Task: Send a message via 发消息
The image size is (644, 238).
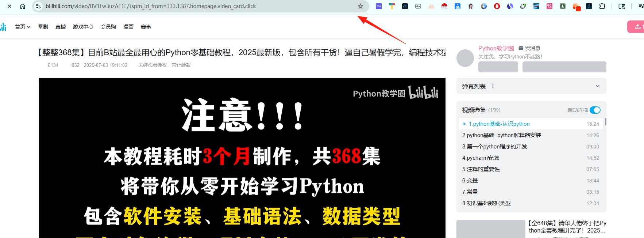Action: [529, 48]
